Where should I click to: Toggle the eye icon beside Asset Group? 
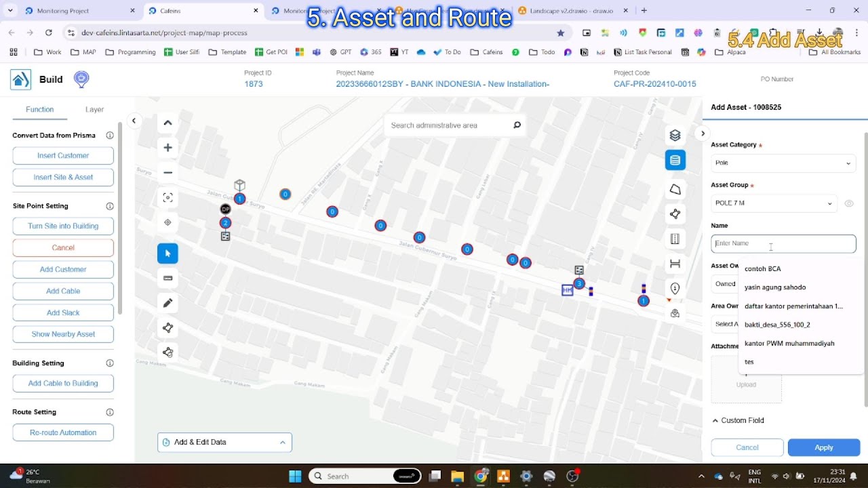click(849, 203)
